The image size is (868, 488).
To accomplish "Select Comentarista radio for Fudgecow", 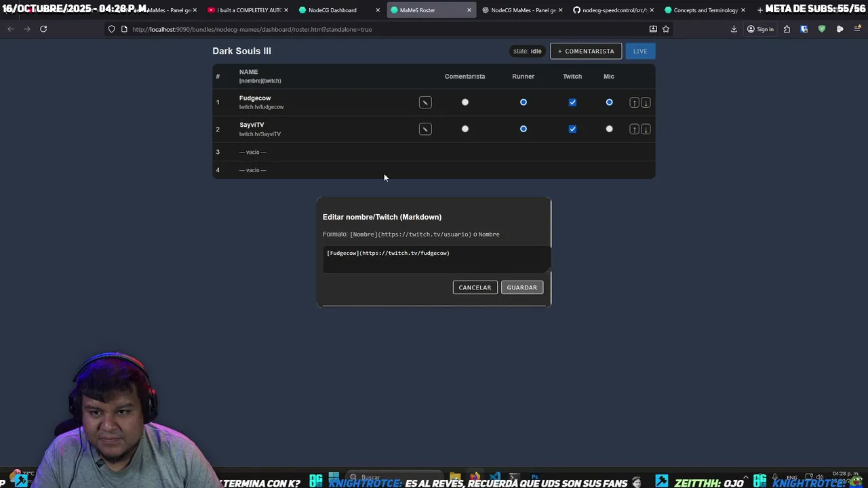I will [x=465, y=102].
